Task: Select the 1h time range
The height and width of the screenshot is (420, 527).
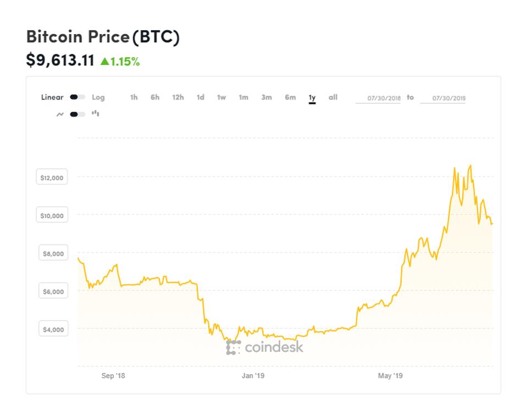Action: (134, 97)
